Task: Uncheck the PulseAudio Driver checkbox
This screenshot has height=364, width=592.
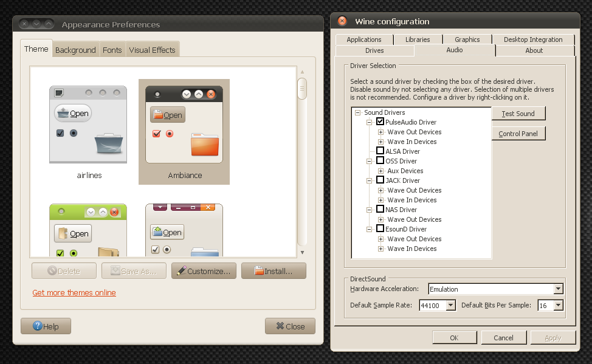Action: (x=380, y=122)
